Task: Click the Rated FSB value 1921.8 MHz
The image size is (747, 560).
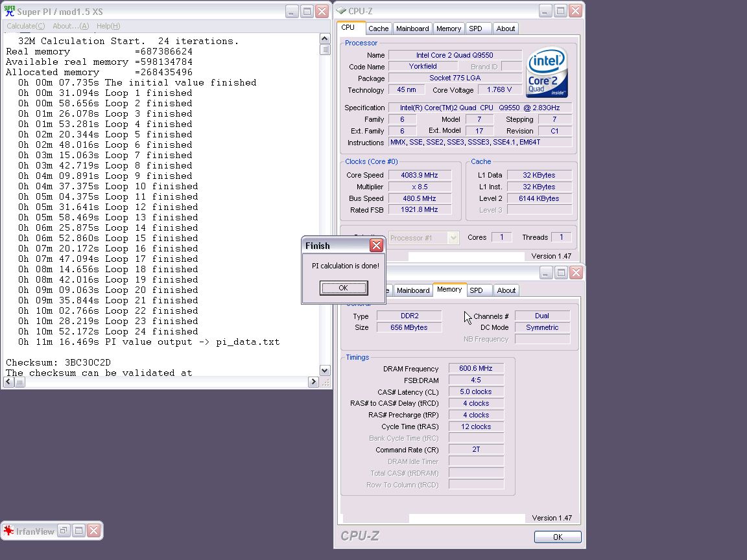Action: (x=420, y=209)
